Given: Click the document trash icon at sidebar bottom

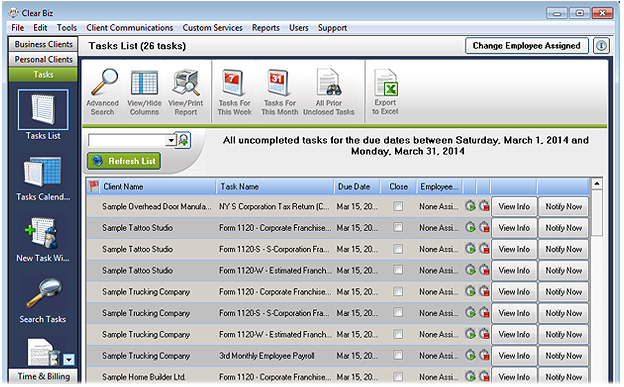Looking at the screenshot, I should [x=44, y=353].
